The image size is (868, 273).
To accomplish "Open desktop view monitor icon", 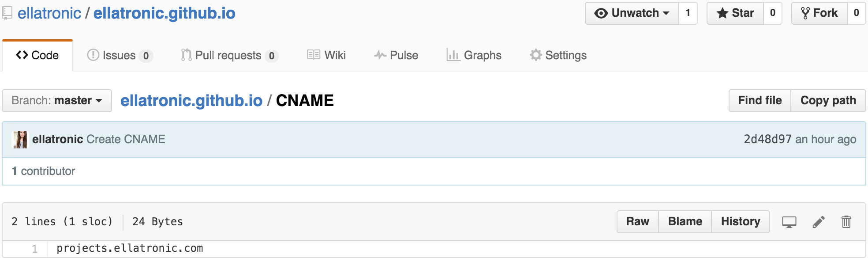I will 789,222.
